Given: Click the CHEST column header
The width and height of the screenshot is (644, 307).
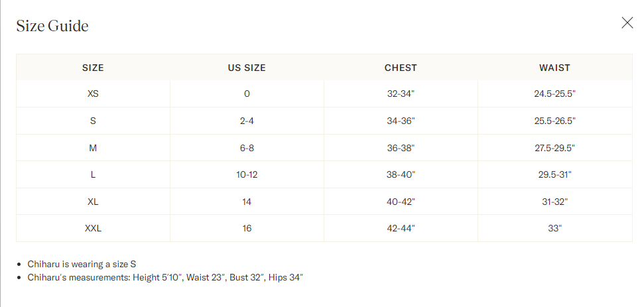Looking at the screenshot, I should point(401,68).
